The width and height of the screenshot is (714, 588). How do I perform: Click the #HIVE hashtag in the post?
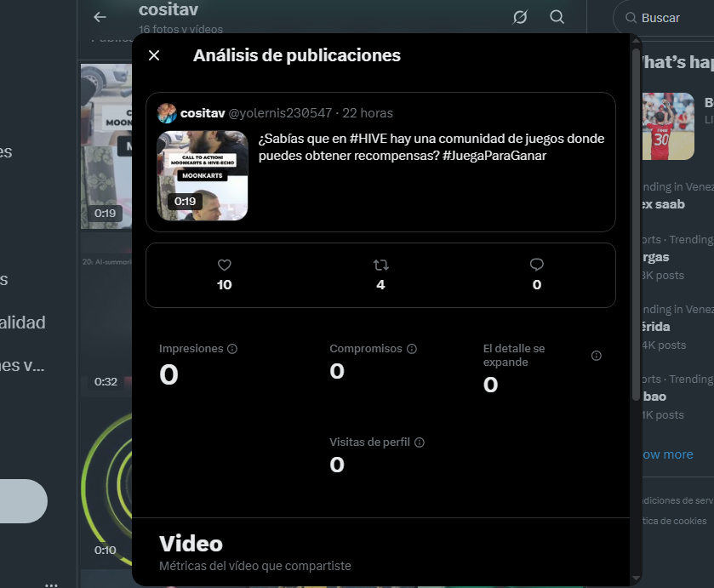click(x=368, y=139)
